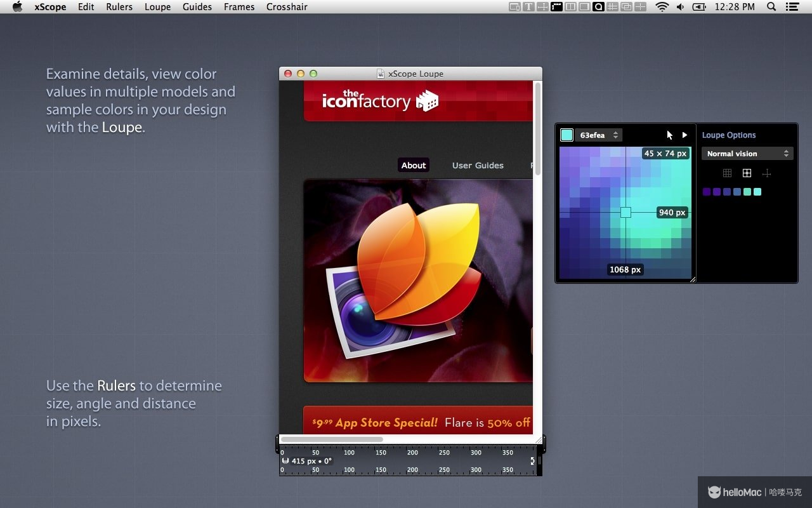
Task: Open the volume control in menu bar
Action: tap(680, 7)
